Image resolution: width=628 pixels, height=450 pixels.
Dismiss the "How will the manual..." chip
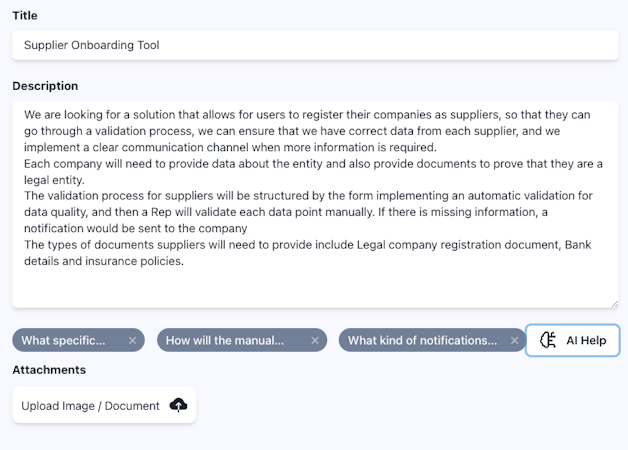[315, 341]
